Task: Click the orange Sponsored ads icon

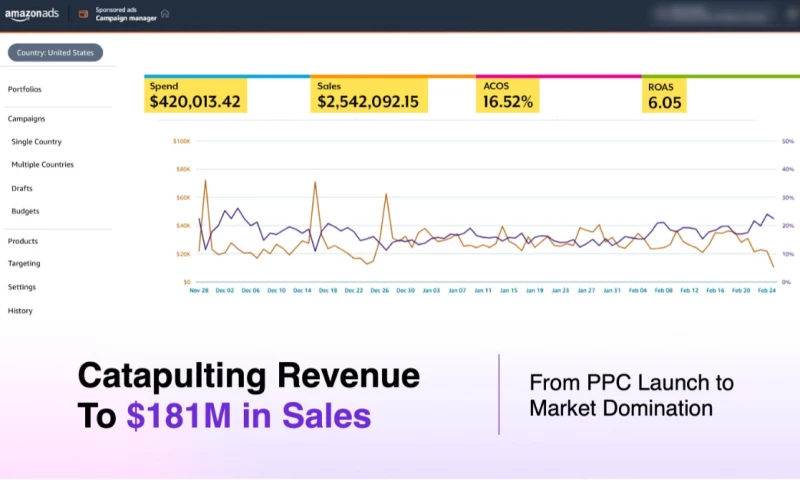Action: (x=85, y=14)
